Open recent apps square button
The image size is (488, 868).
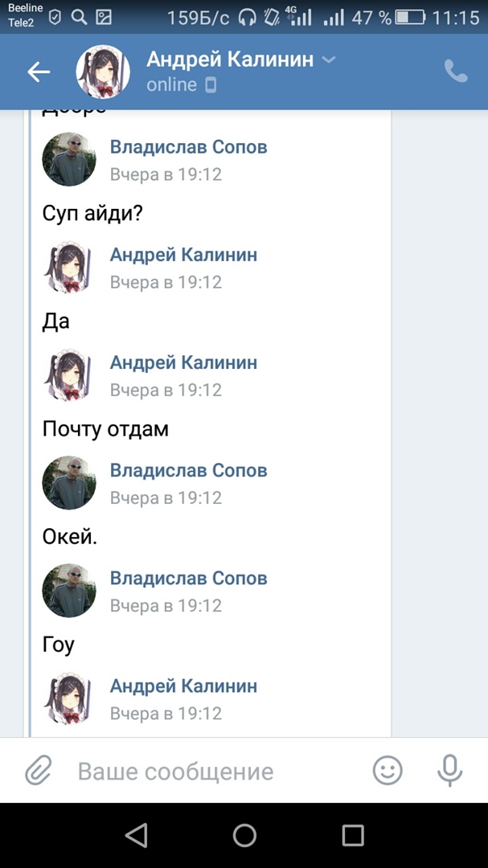(353, 835)
